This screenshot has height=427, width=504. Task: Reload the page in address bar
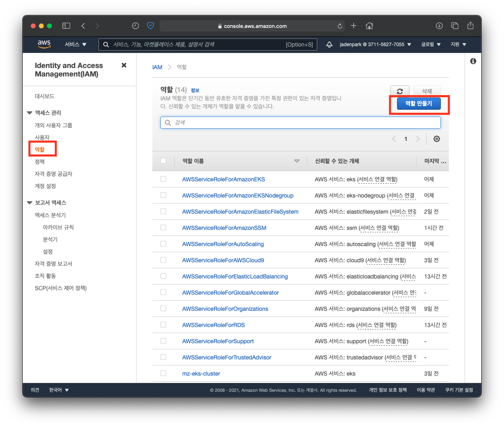point(340,26)
